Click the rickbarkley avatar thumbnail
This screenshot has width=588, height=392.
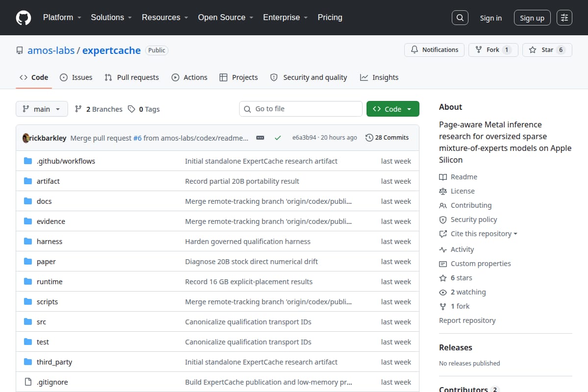click(26, 138)
